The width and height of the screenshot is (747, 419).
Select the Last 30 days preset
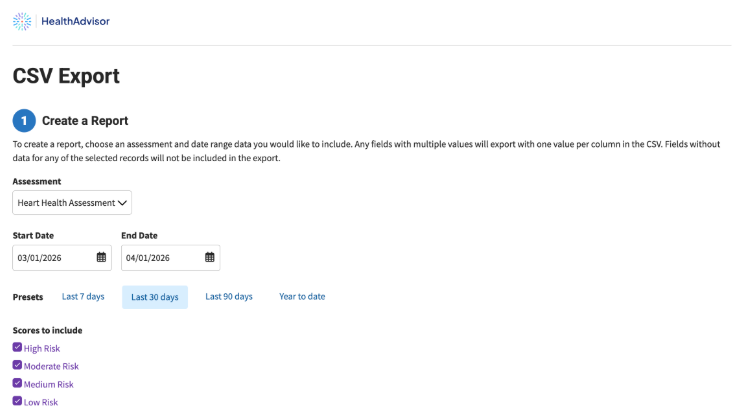pyautogui.click(x=155, y=297)
